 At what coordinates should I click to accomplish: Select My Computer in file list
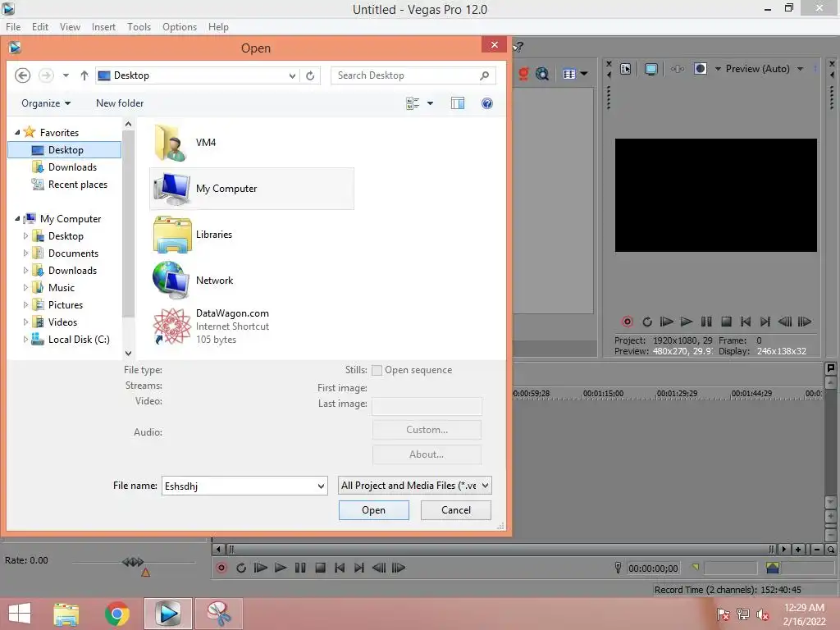click(x=251, y=189)
